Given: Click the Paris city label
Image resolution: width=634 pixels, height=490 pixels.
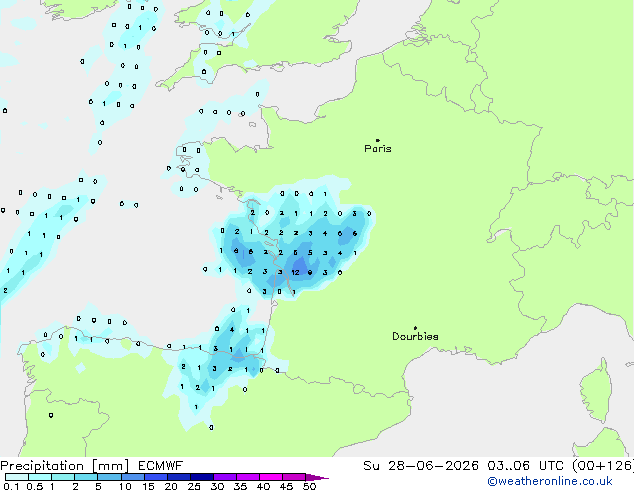Looking at the screenshot, I should coord(378,149).
